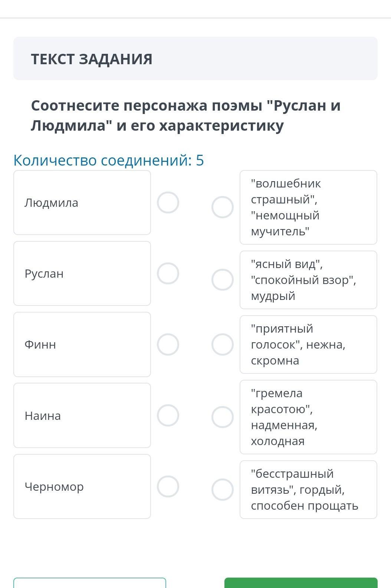
Task: Tap the Наина character card
Action: pos(82,415)
